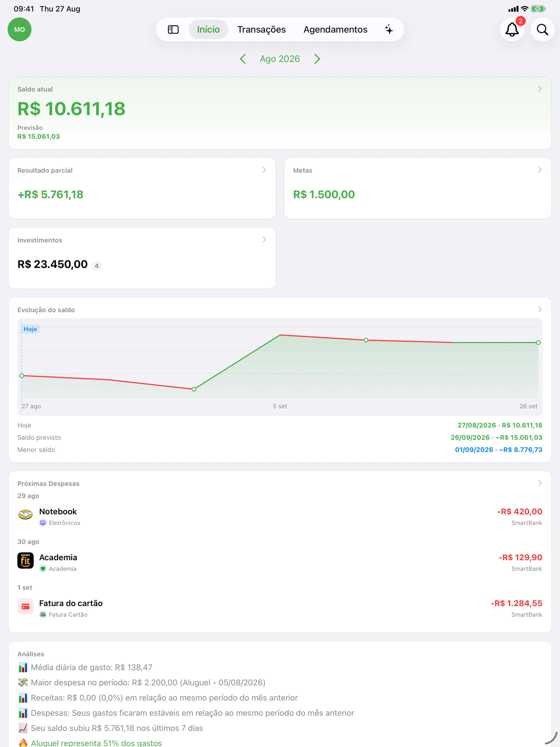Tap the investments count badge 4

(97, 266)
